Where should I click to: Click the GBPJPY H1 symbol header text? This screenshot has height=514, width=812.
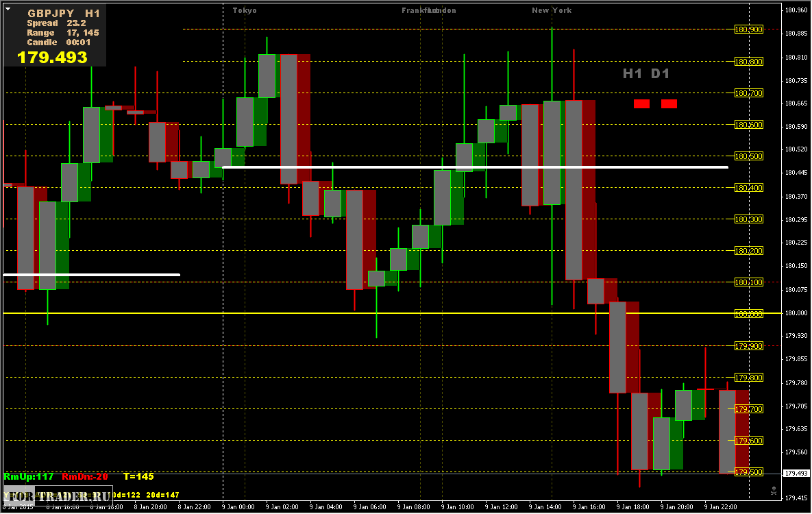click(64, 14)
